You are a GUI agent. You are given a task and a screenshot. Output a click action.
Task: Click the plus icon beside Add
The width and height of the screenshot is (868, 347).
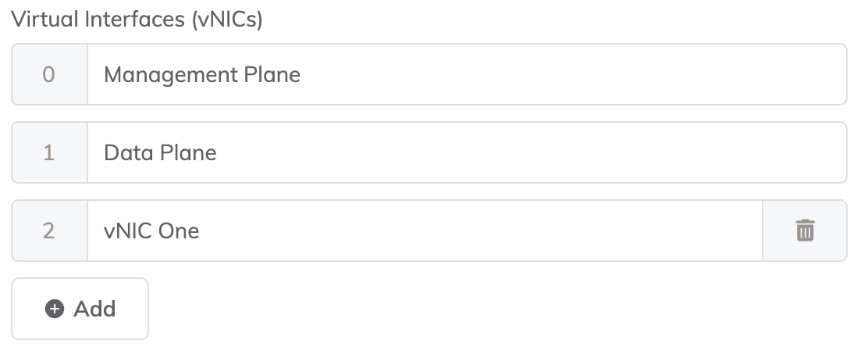point(55,309)
